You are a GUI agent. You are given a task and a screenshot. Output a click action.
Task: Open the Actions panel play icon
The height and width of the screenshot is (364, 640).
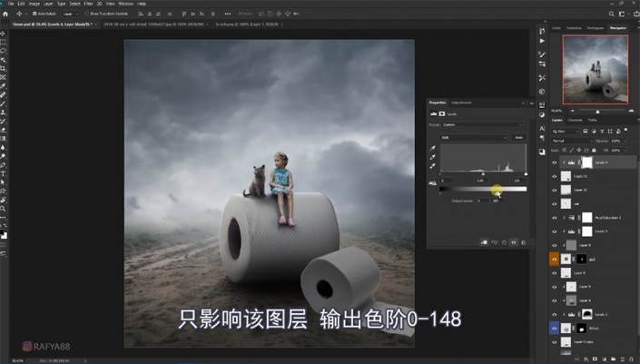542,41
